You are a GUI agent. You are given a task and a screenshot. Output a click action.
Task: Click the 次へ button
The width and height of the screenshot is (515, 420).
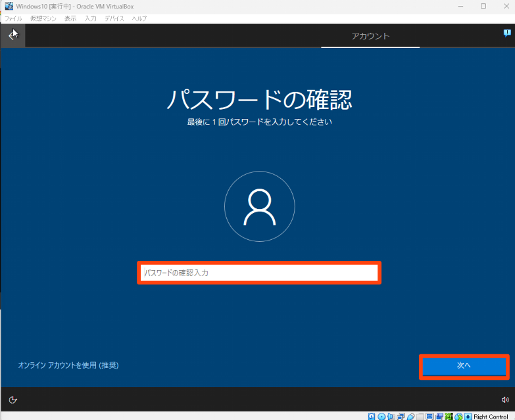[x=464, y=366]
